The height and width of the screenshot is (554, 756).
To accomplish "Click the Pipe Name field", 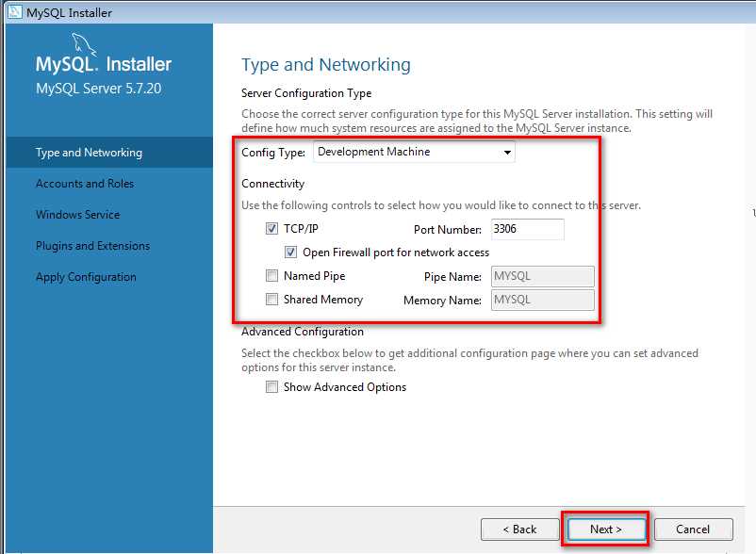I will (x=543, y=276).
